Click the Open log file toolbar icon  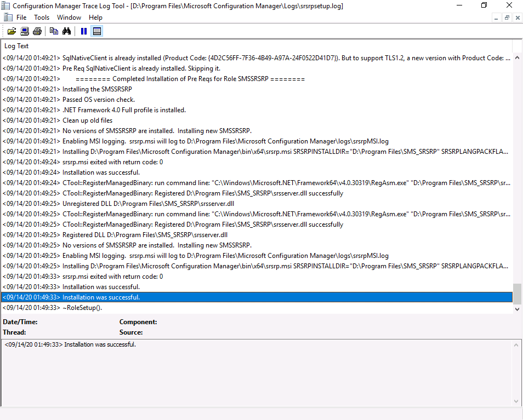click(12, 31)
